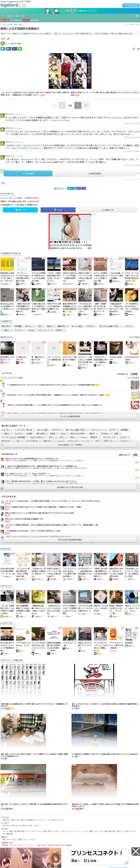
Task: Open 10代オタクと30代オタクの差を描いた recommended link
Action: 24,519
